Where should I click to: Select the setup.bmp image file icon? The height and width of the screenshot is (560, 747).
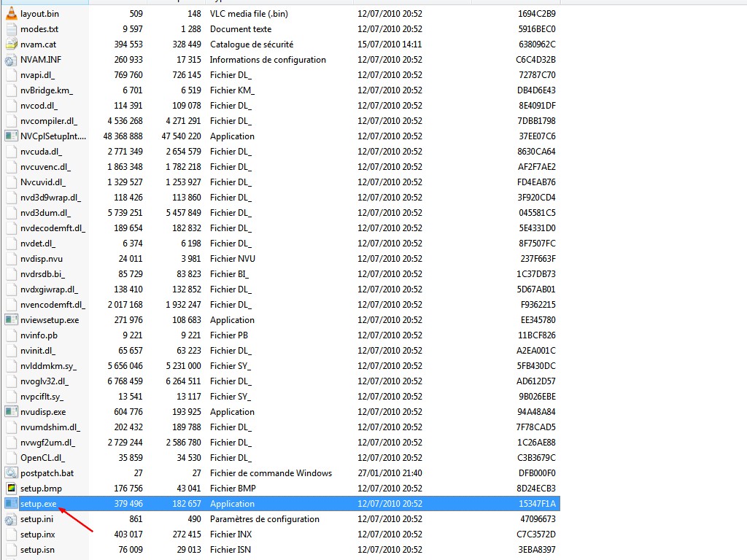point(11,489)
